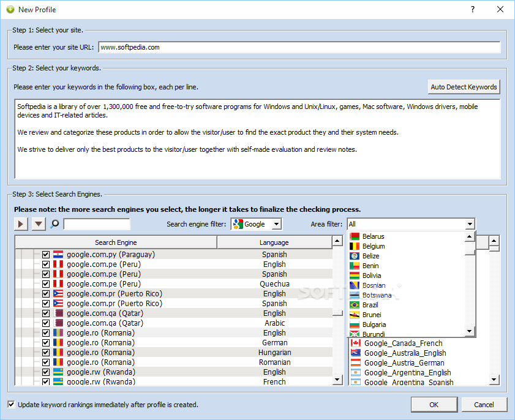Click the Puerto Rico flag in the English row
Viewport: 515px width, 420px height.
58,294
